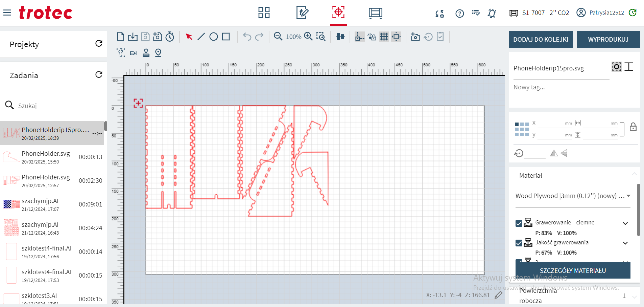Viewport: 644px width, 307px height.
Task: Click the zoom in magnifier icon
Action: coord(308,37)
